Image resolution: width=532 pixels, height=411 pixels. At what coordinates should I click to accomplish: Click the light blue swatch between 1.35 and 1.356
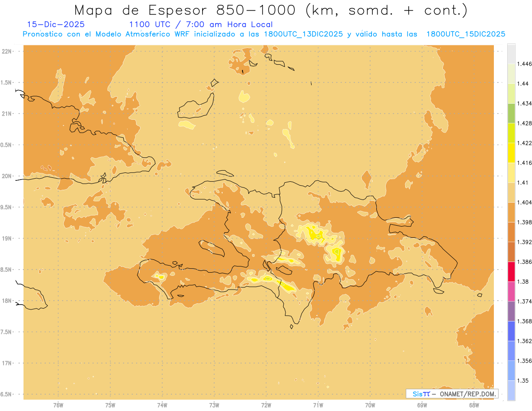[x=511, y=371]
